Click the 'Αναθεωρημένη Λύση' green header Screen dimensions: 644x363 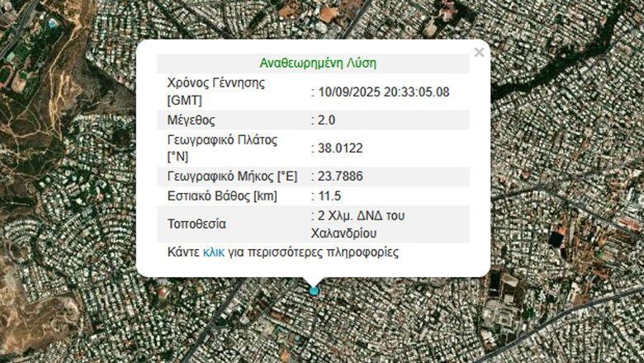point(318,64)
